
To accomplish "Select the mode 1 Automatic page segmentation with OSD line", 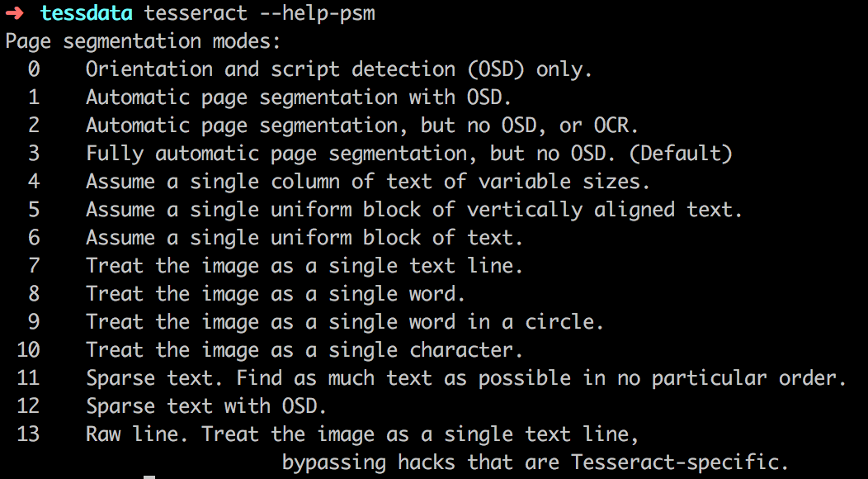I will pos(270,97).
